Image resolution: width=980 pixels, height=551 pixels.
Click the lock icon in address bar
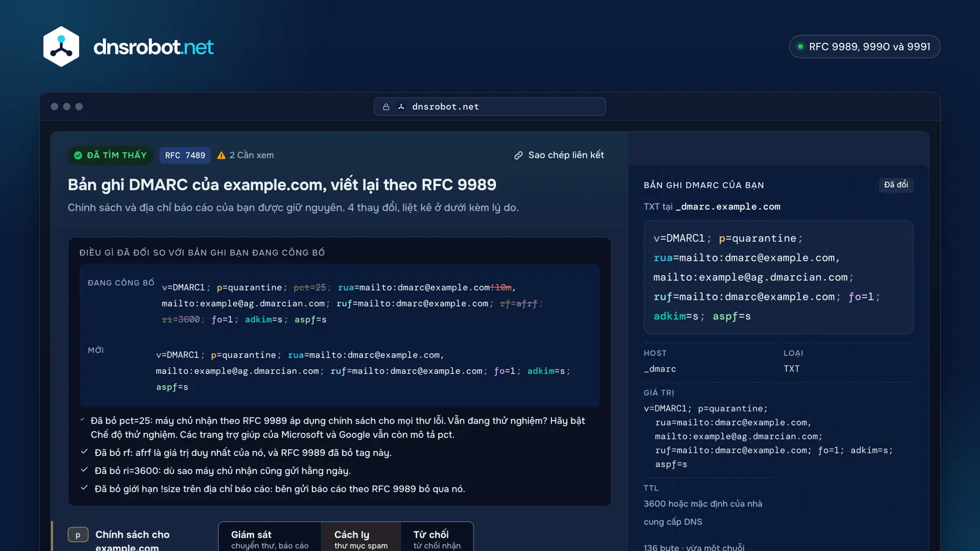coord(386,107)
